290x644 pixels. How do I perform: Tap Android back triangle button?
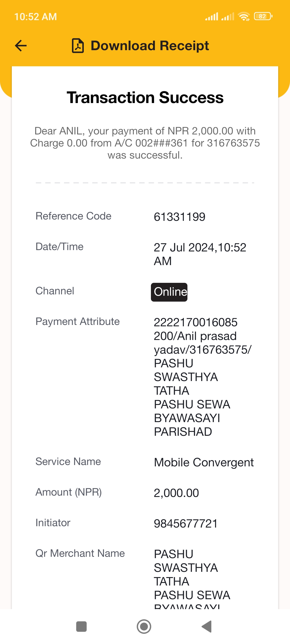point(207,627)
